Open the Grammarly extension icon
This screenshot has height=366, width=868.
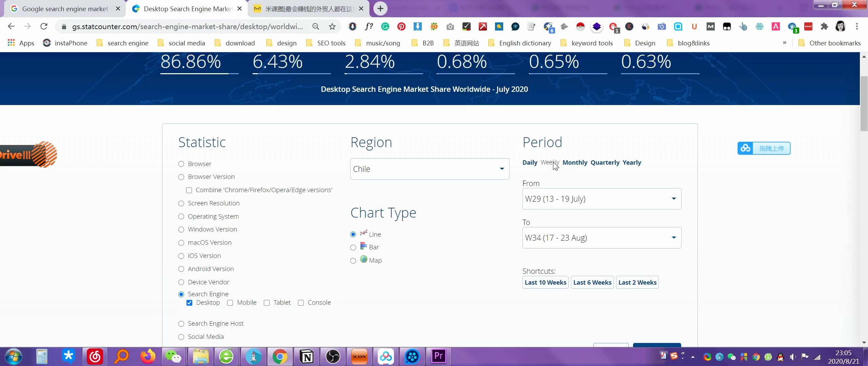pyautogui.click(x=385, y=26)
